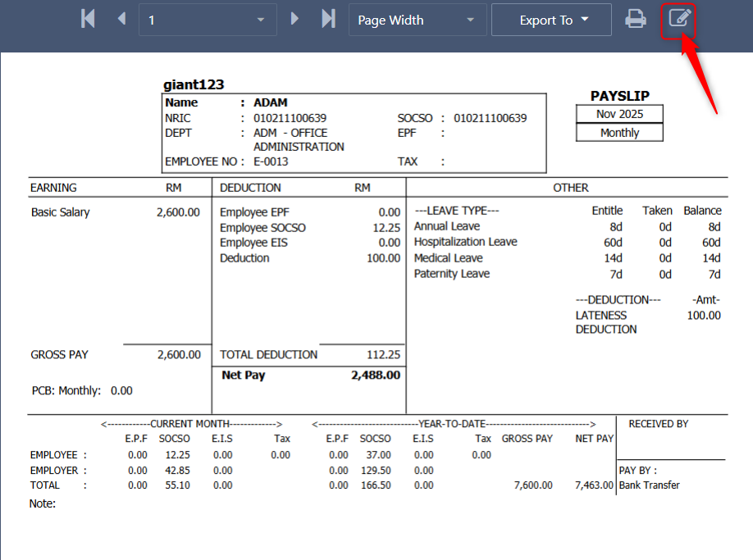Select Net Pay amount 2,488.00
This screenshot has height=560, width=753.
coord(376,376)
